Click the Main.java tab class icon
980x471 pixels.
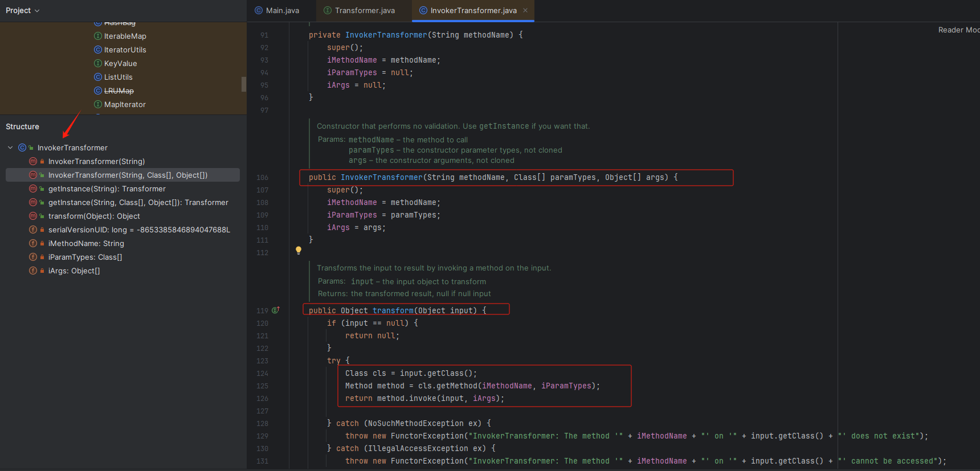coord(259,10)
